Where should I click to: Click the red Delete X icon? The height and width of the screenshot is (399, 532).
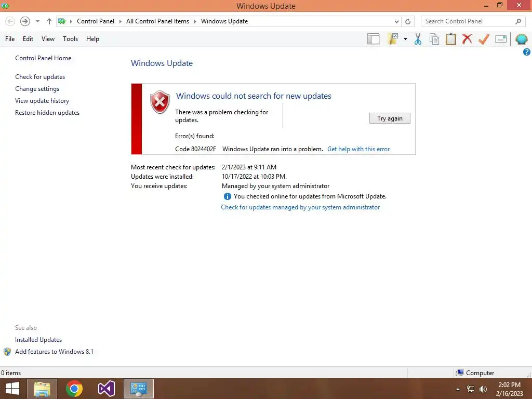pyautogui.click(x=467, y=38)
